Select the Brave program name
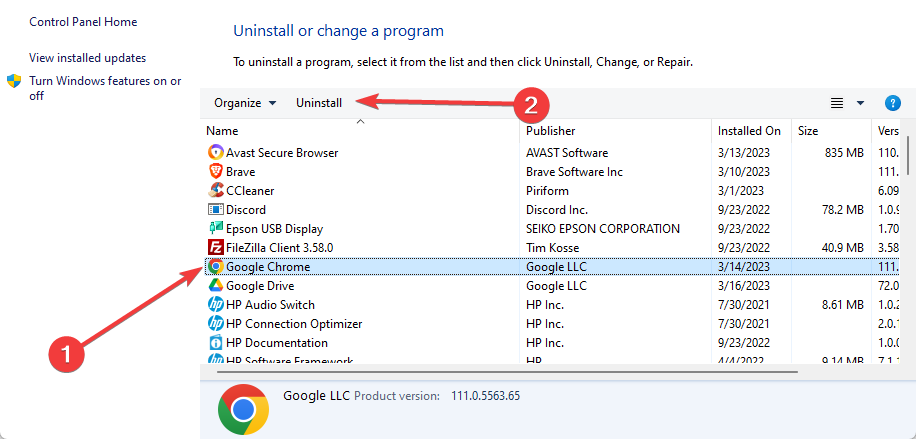 click(241, 172)
